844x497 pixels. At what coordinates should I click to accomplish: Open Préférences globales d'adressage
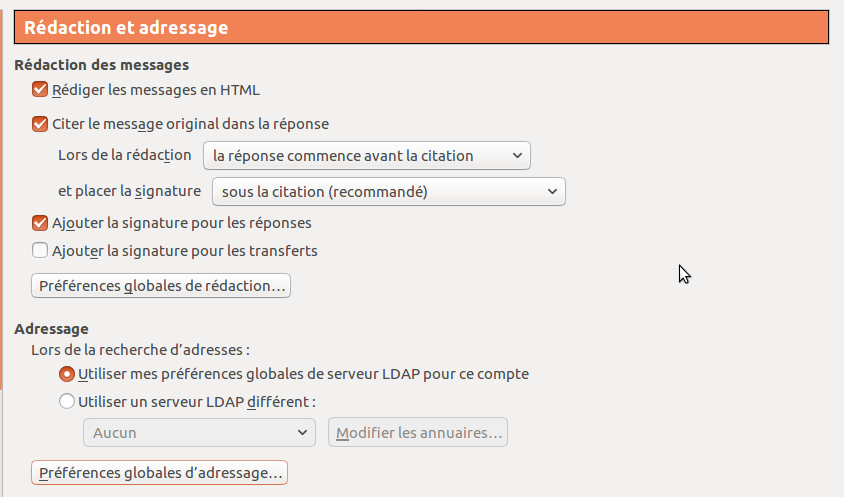pos(160,472)
